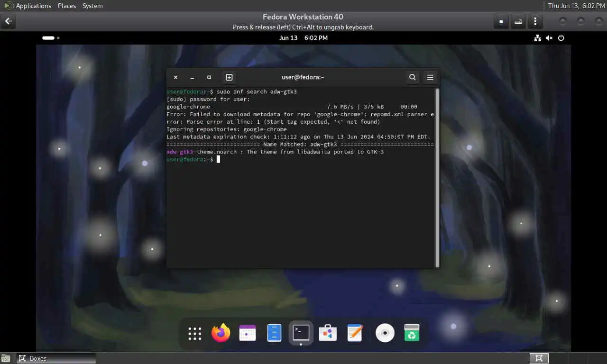
Task: Open the System menu
Action: coord(92,6)
